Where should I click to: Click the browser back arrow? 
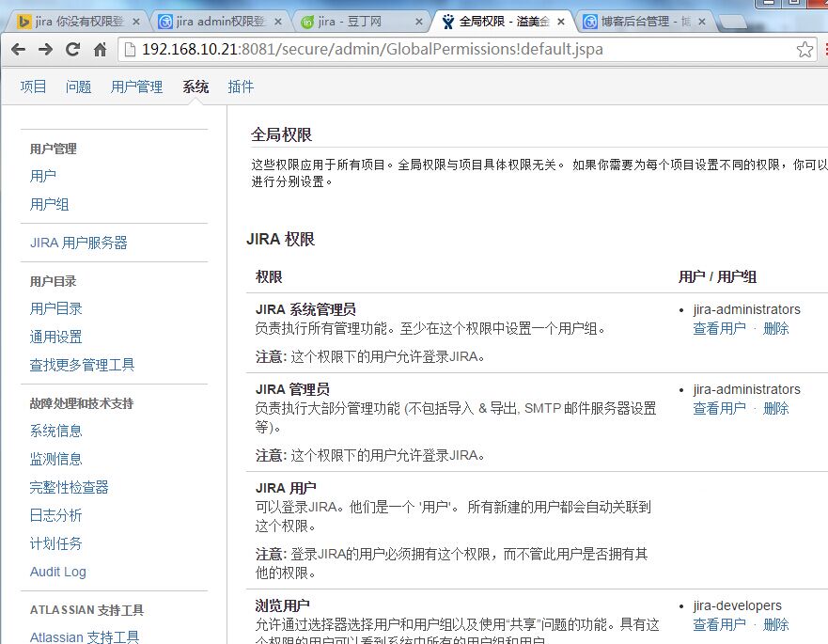(19, 50)
